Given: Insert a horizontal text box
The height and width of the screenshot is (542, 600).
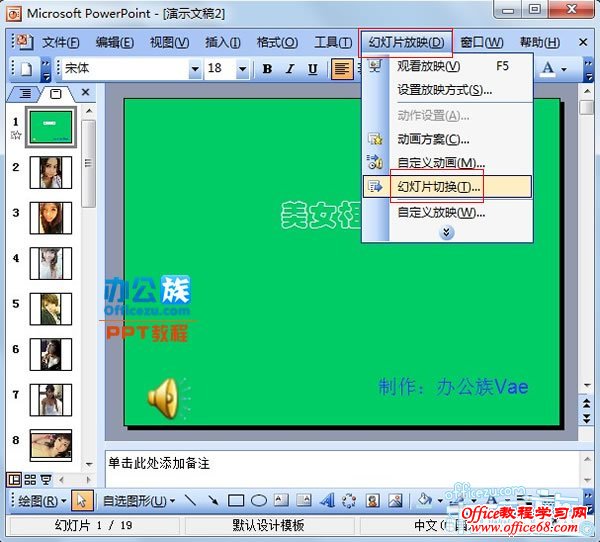Looking at the screenshot, I should [281, 500].
